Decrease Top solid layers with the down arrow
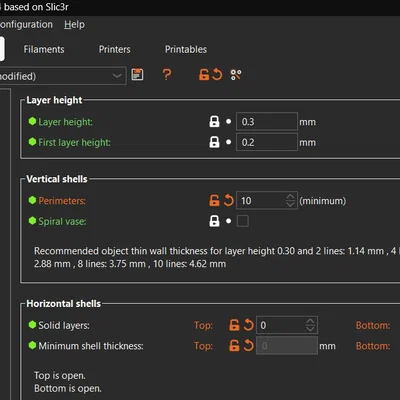 pyautogui.click(x=310, y=329)
